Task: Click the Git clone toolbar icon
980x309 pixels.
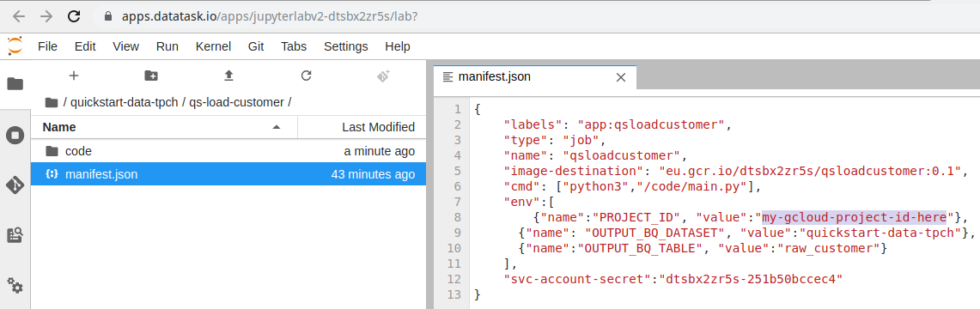Action: point(384,76)
